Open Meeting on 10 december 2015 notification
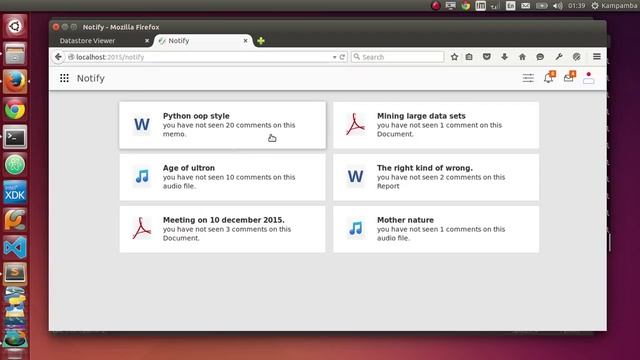Screen dimensions: 640x360 (222, 229)
